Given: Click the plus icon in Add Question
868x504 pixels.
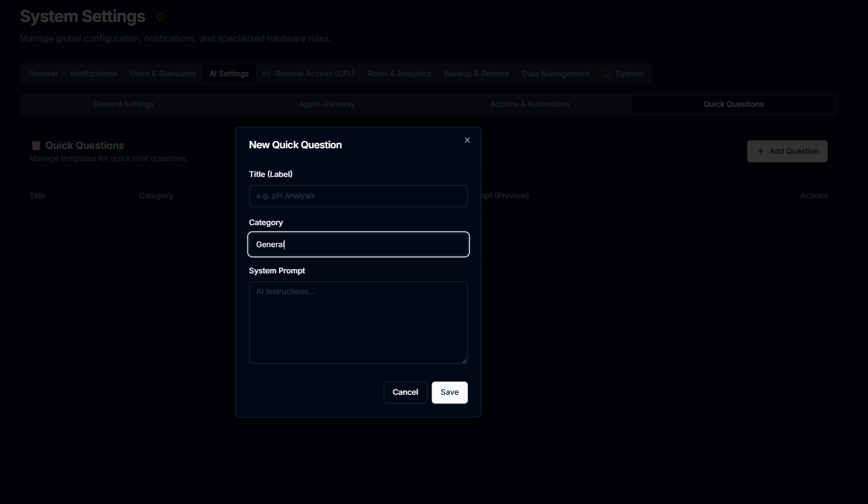Looking at the screenshot, I should (x=760, y=151).
